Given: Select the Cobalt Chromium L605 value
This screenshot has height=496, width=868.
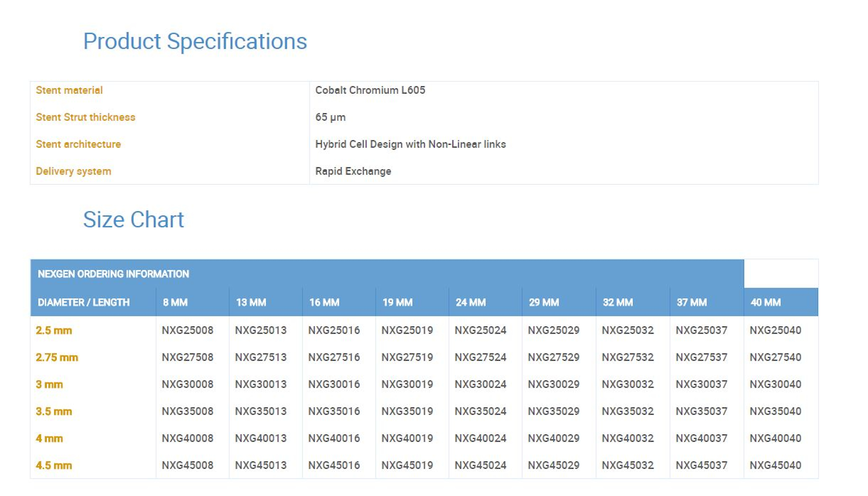Looking at the screenshot, I should [370, 90].
